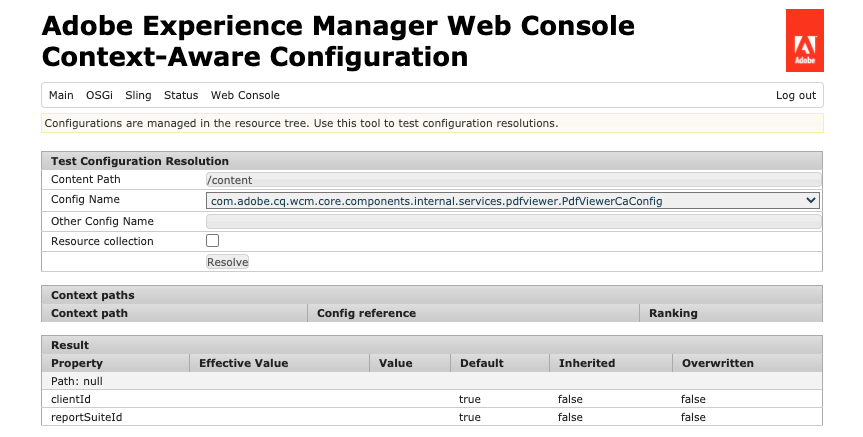Focus the Content Path input field
The height and width of the screenshot is (437, 863).
click(x=512, y=180)
